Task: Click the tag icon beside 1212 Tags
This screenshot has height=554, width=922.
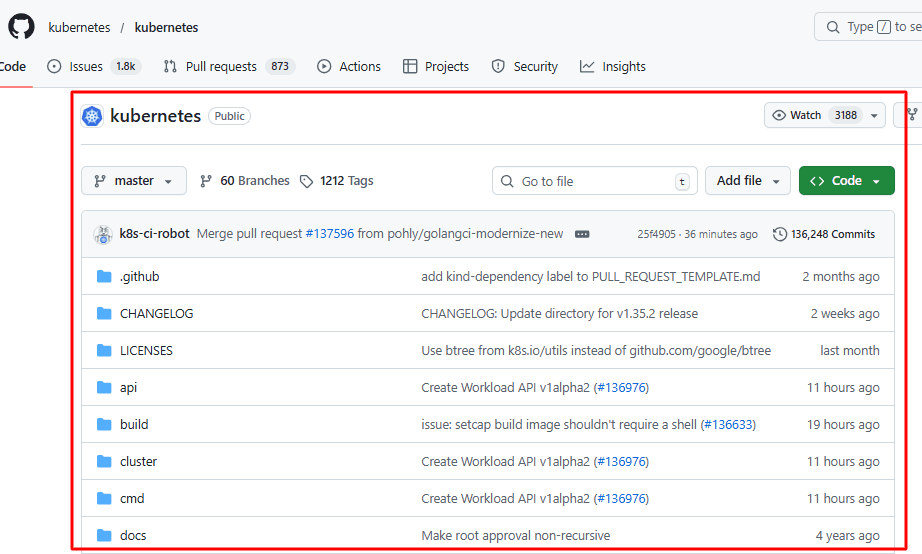Action: coord(306,181)
